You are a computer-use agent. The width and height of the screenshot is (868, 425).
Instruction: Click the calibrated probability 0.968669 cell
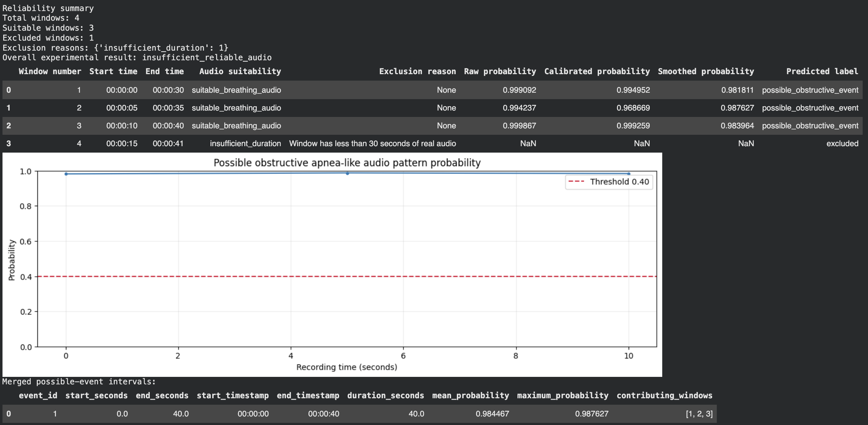click(633, 108)
